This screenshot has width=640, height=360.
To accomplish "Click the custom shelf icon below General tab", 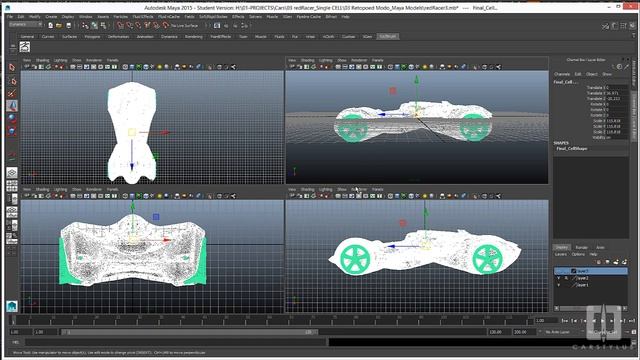I will click(24, 47).
